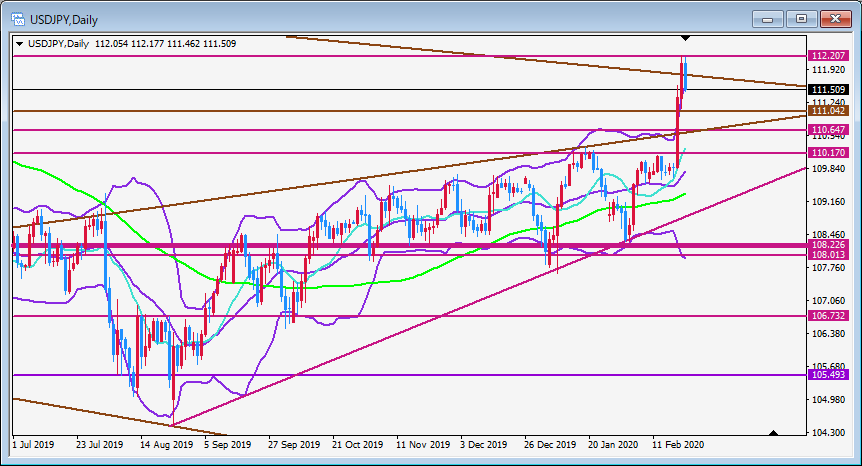Select the 108.226 price label
862x466 pixels.
(828, 245)
